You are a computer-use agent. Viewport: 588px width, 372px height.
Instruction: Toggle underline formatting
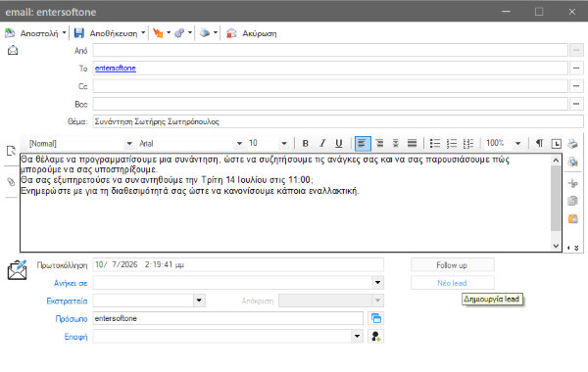[x=339, y=144]
